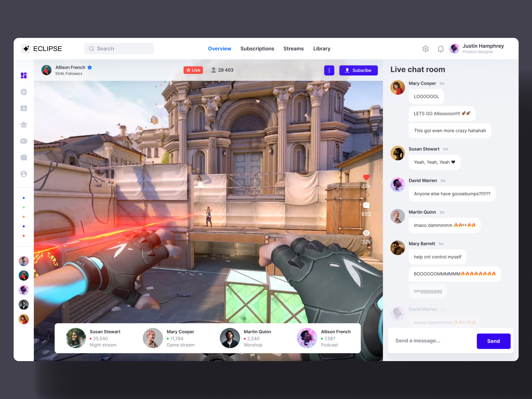Click the 'omgggggggg' chat message
532x399 pixels.
tap(428, 291)
